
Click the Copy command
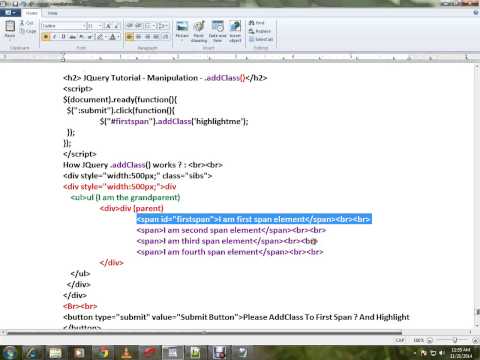28,31
